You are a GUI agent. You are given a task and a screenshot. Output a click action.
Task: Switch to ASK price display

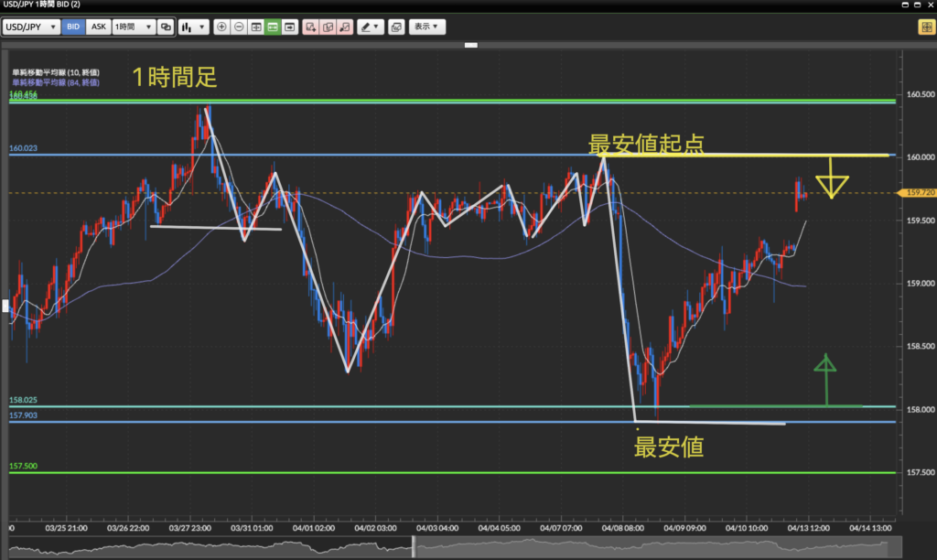99,27
